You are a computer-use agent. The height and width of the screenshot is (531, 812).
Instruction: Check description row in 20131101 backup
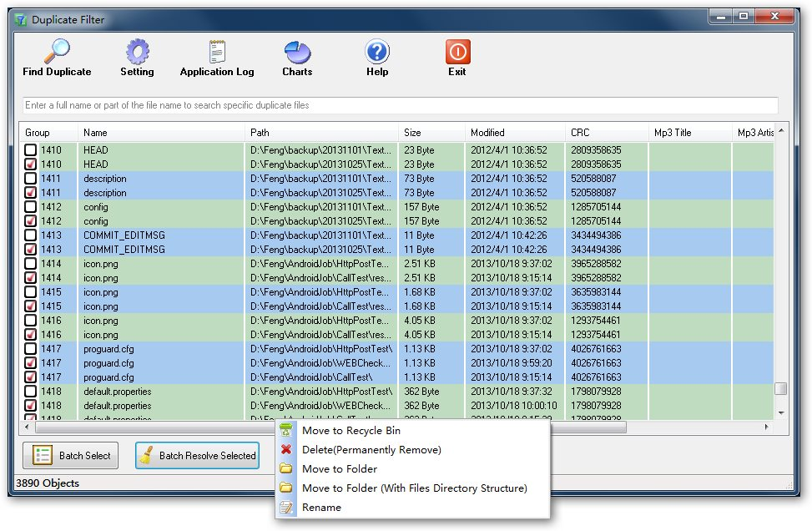31,178
